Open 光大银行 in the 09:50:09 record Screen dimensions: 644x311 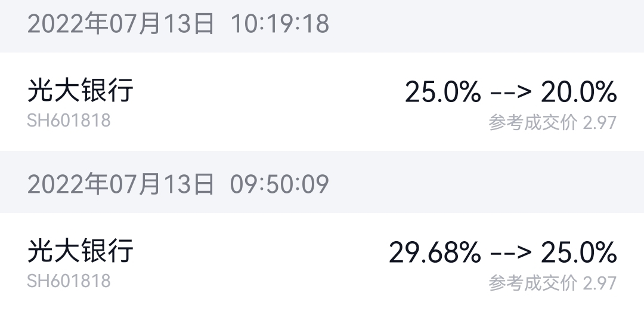tap(80, 251)
